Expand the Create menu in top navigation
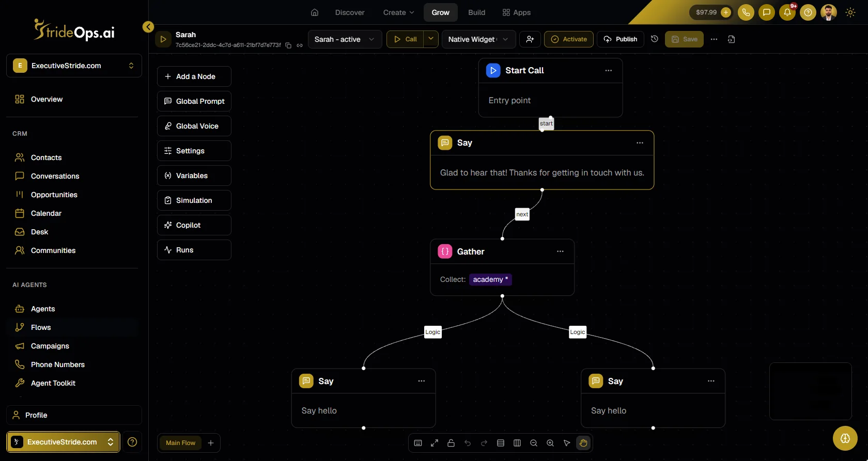 point(398,12)
